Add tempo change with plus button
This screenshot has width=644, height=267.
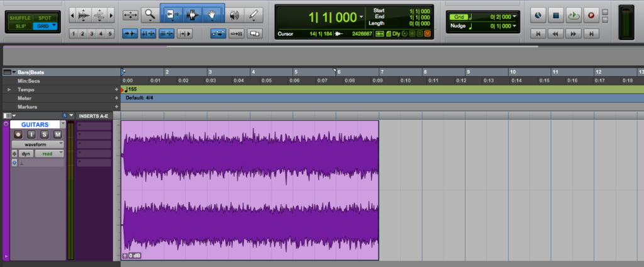(116, 89)
